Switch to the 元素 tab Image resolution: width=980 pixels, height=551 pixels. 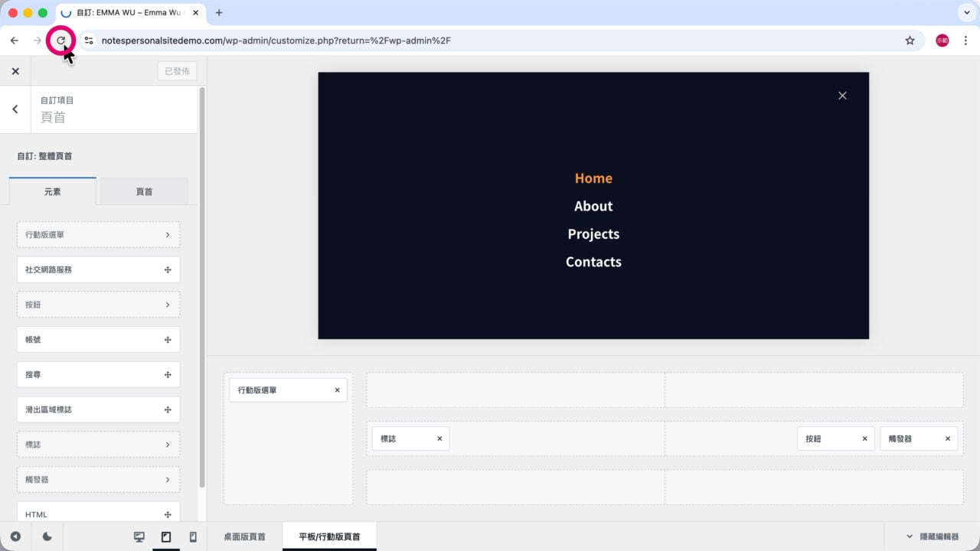(x=53, y=191)
